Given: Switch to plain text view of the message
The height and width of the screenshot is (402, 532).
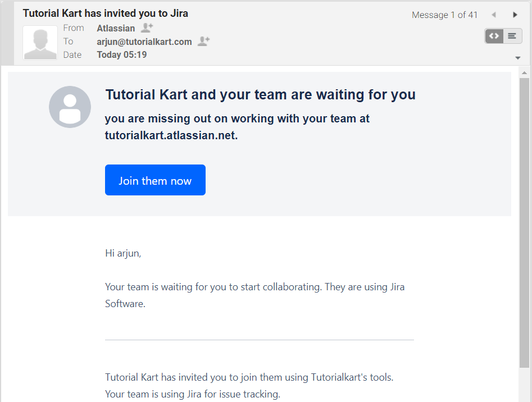Looking at the screenshot, I should (512, 36).
